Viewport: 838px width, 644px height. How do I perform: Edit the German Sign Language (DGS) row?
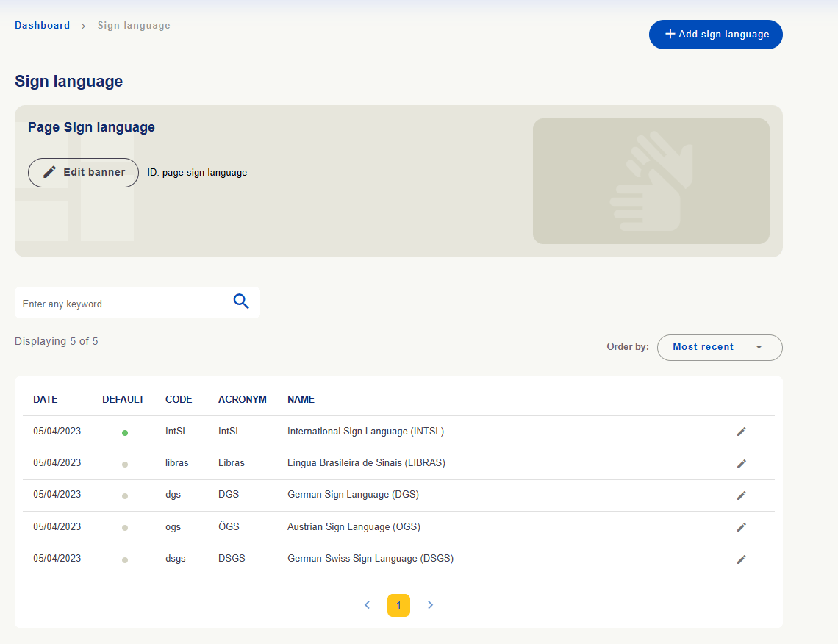[741, 495]
